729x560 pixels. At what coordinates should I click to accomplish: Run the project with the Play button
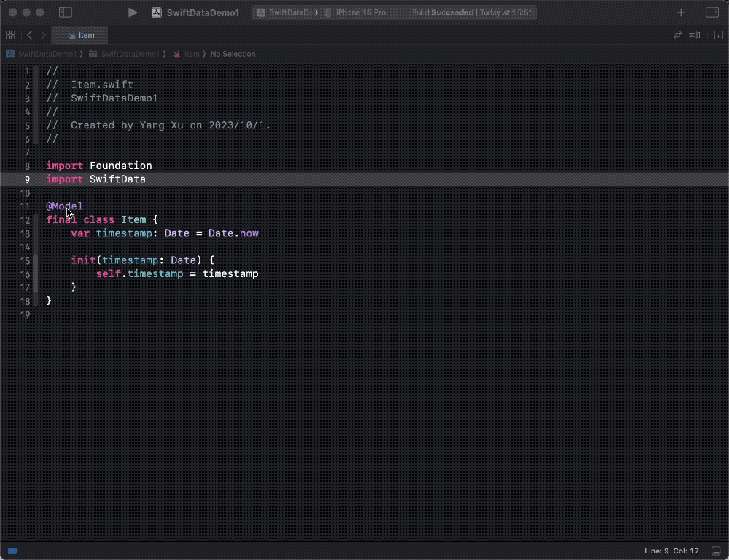(133, 12)
